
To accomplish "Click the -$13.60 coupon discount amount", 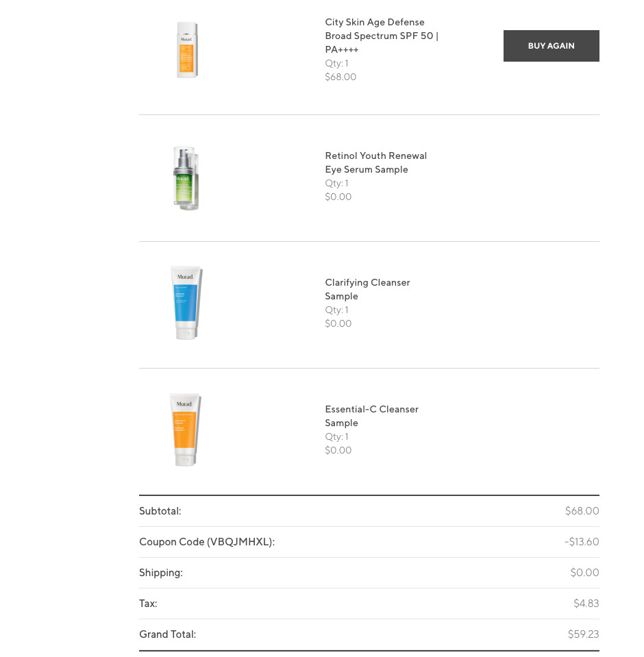I will point(582,542).
